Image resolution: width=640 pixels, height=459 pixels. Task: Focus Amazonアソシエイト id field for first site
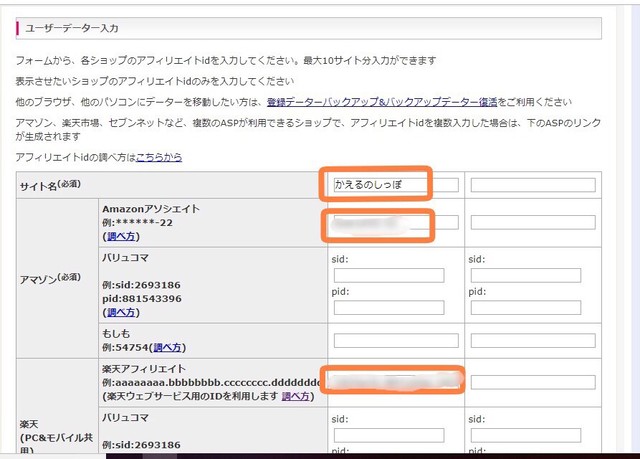[x=396, y=222]
